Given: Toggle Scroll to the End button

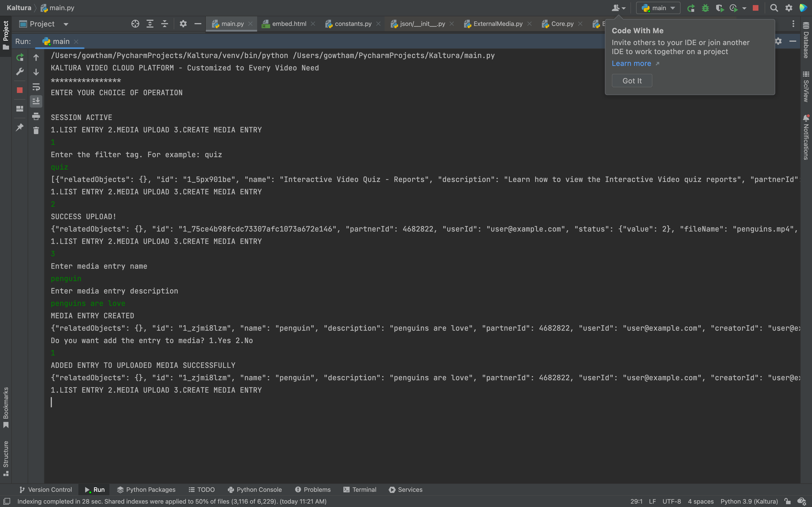Looking at the screenshot, I should click(36, 101).
